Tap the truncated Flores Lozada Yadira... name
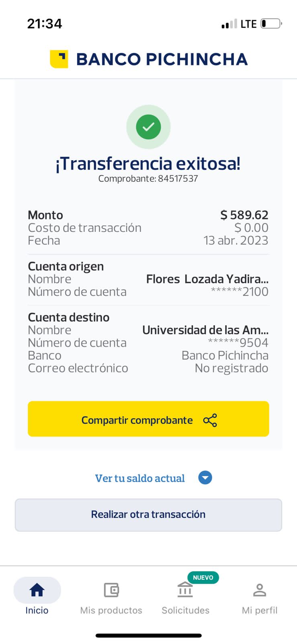The width and height of the screenshot is (297, 644). [x=207, y=279]
